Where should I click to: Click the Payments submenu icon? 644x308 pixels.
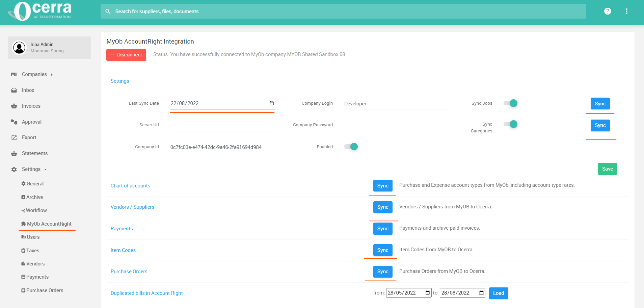[23, 277]
